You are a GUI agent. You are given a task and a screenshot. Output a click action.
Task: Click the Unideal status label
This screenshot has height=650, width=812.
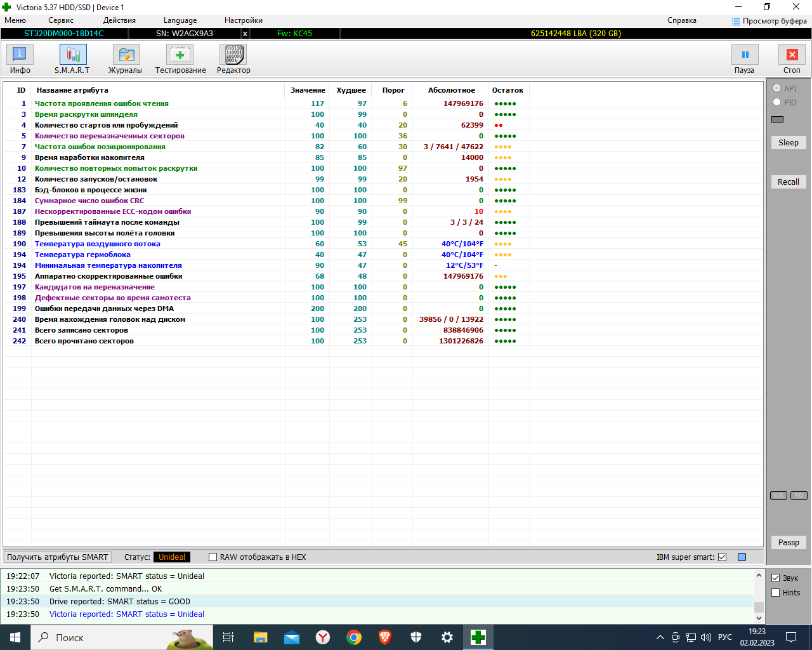tap(172, 557)
